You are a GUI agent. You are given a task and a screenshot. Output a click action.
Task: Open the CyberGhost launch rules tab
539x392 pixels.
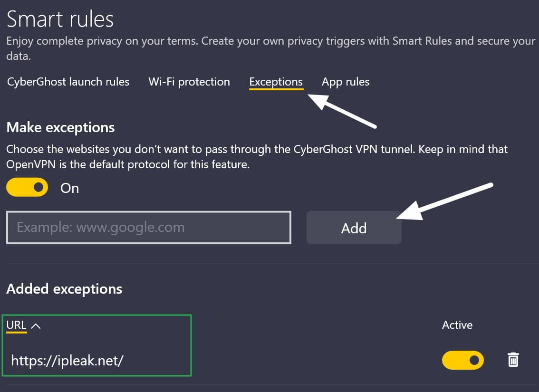[68, 82]
